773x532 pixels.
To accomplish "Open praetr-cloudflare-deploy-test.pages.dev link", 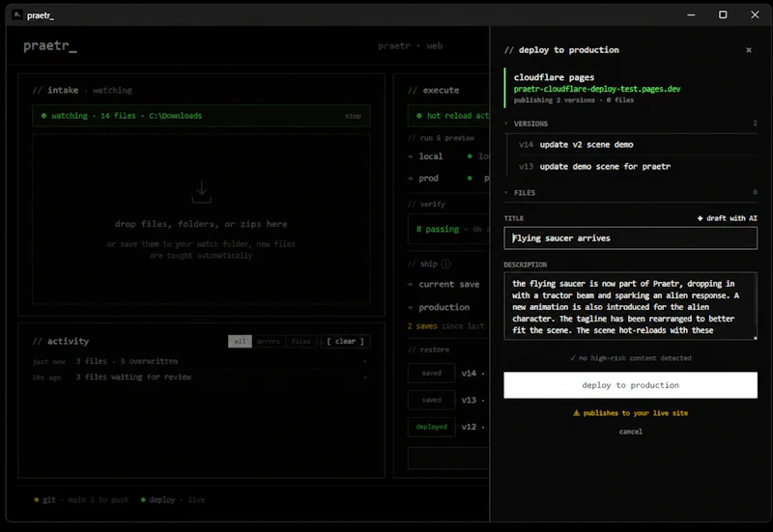I will [x=597, y=89].
